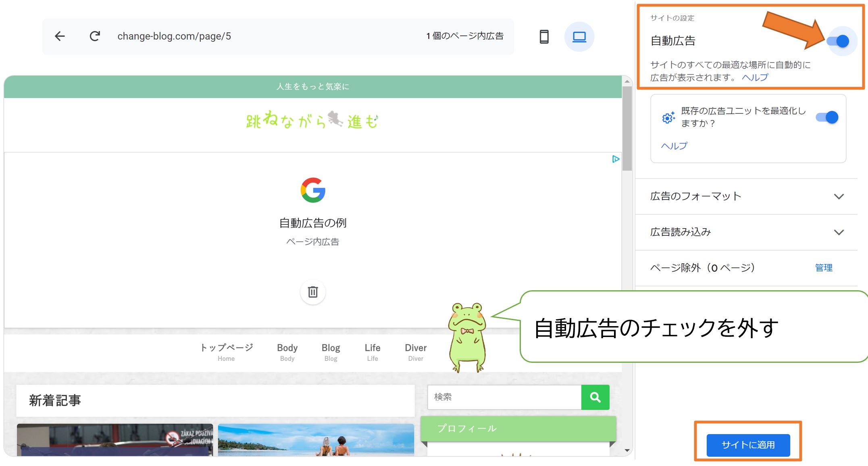Click the back arrow in the preview bar
This screenshot has width=868, height=466.
[60, 36]
